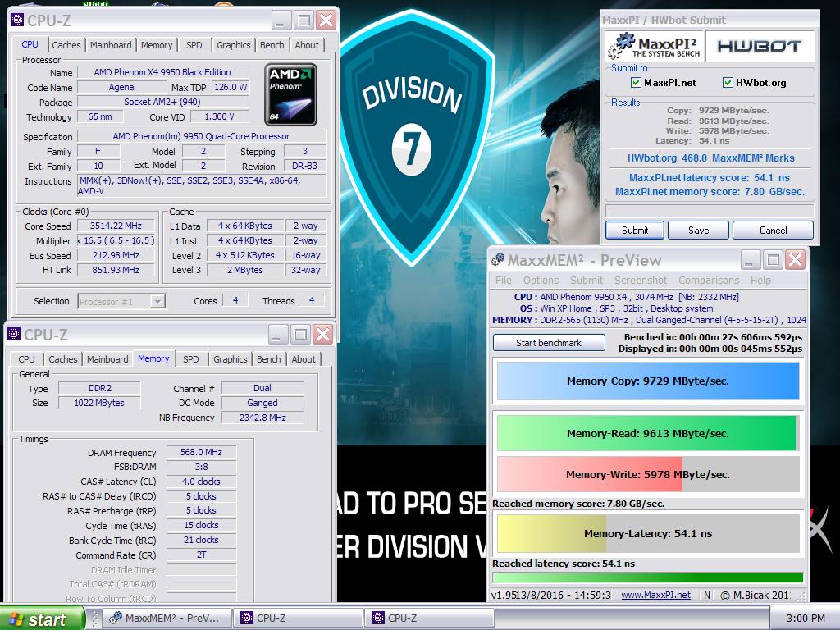Open About tab in lower CPU-Z
The height and width of the screenshot is (630, 840).
(x=304, y=359)
